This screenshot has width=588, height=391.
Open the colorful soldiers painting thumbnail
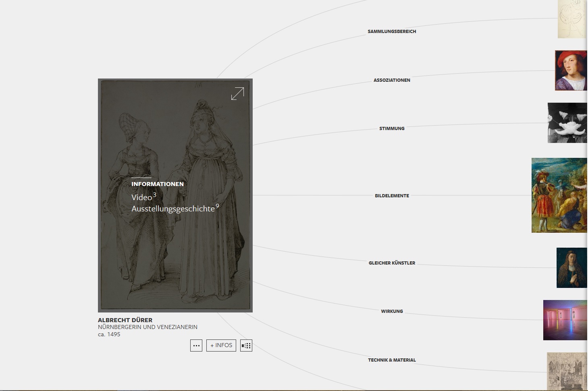pos(559,195)
